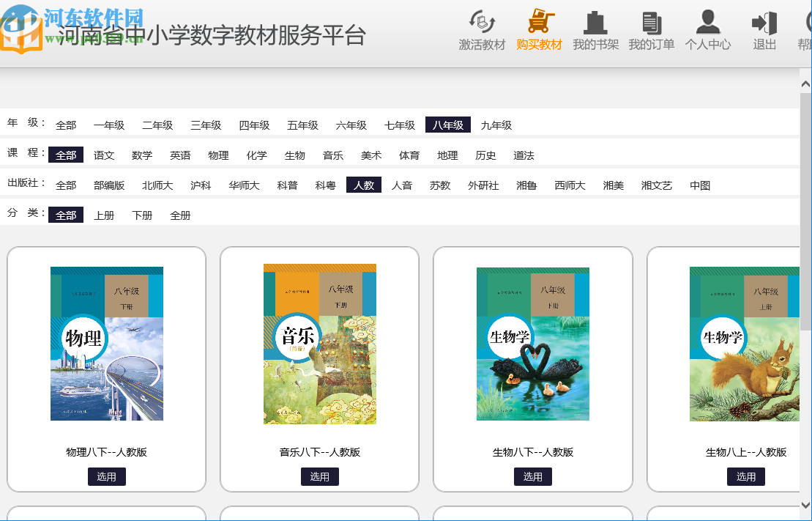Switch to the 音乐 subject tab

tap(332, 155)
